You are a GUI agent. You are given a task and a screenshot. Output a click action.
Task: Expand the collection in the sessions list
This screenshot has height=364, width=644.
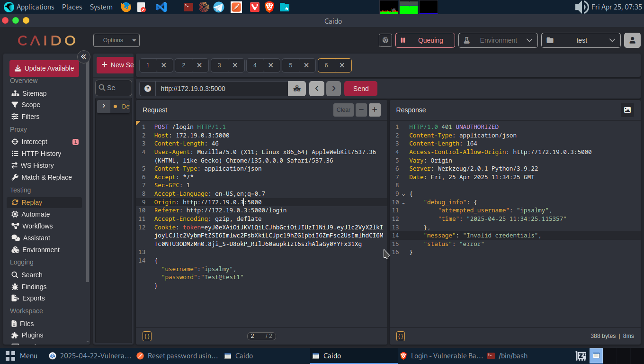pos(104,106)
